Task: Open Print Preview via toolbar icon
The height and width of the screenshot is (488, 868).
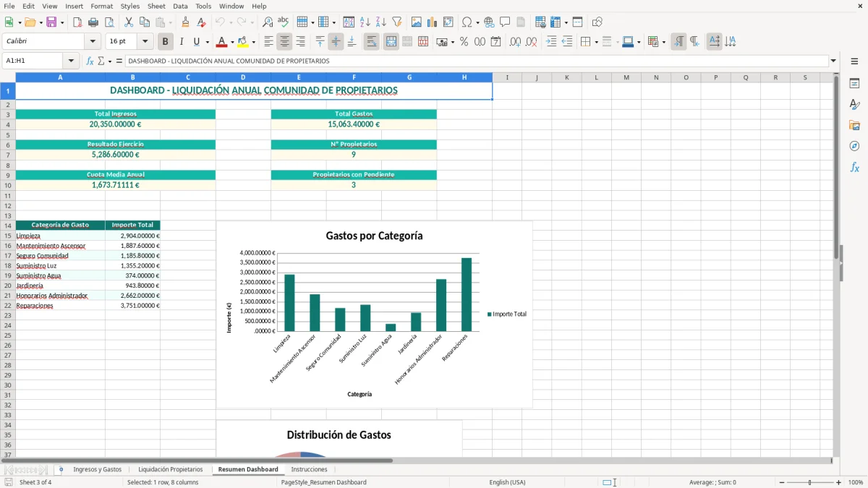Action: click(x=109, y=22)
